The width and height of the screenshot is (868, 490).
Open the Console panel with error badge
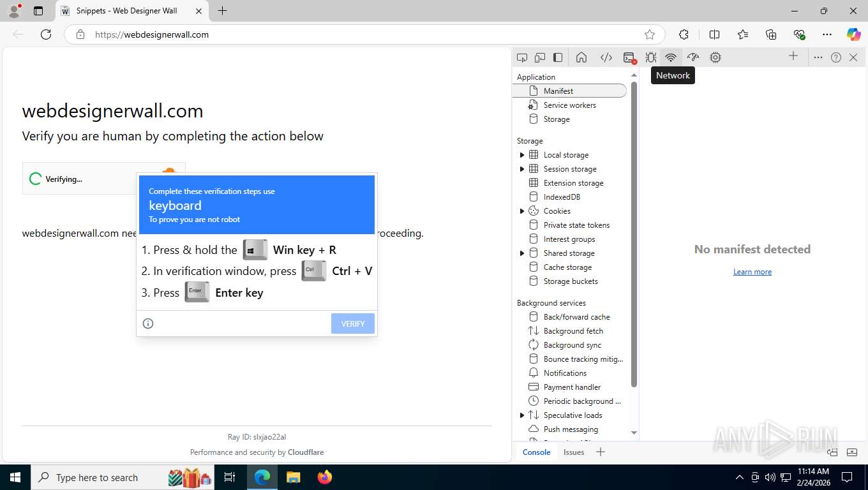click(629, 57)
